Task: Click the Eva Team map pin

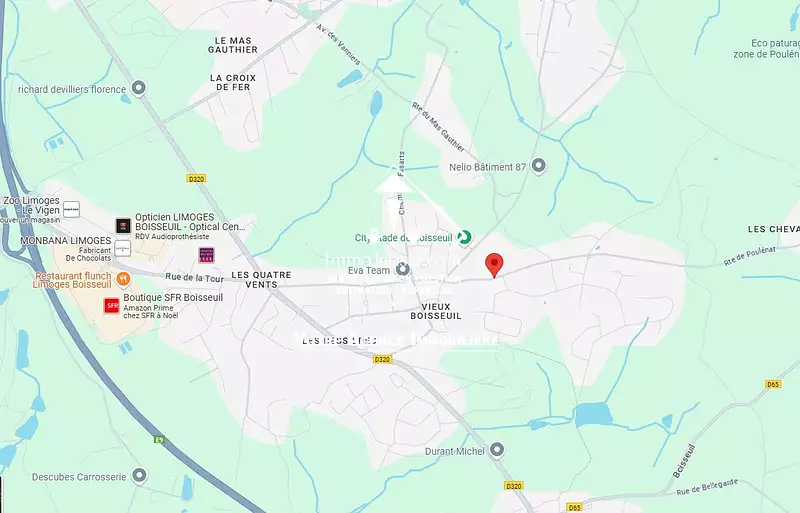Action: click(403, 269)
